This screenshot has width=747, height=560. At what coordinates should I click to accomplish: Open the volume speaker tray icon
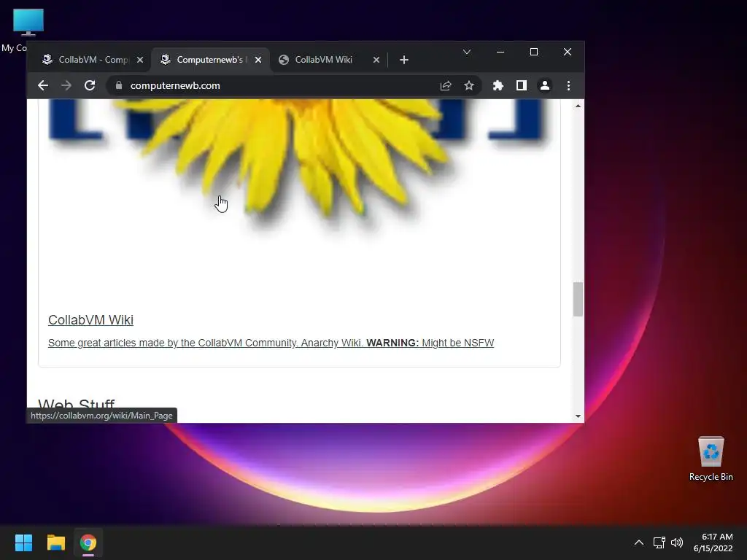click(x=677, y=542)
